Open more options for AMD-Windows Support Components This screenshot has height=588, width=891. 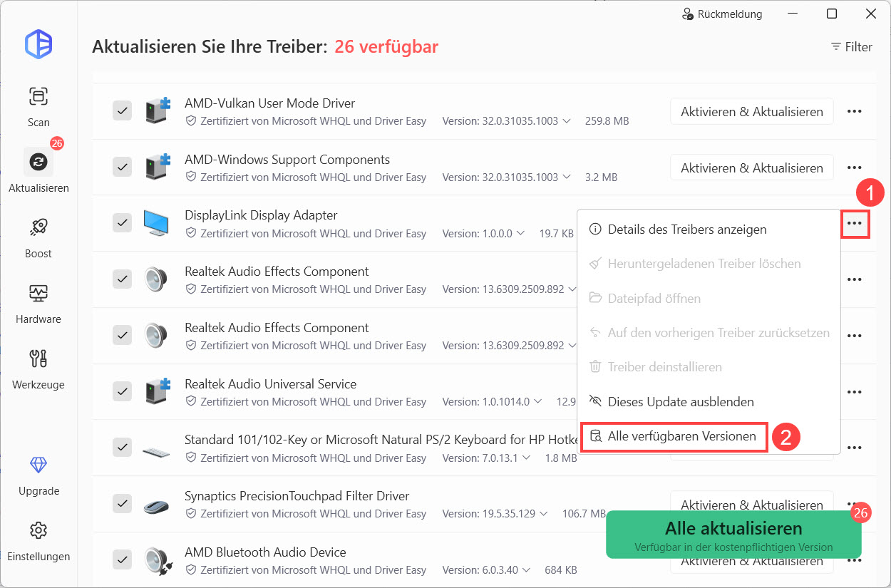[855, 167]
